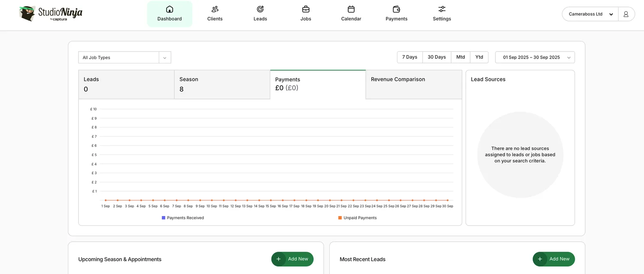Toggle Unpaid Payments legend swatch

[340, 218]
